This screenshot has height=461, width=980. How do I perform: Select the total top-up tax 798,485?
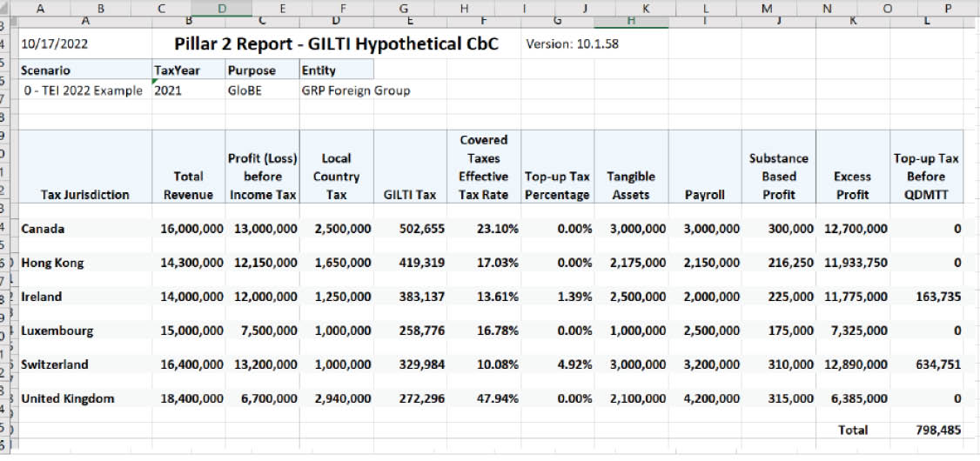point(926,430)
